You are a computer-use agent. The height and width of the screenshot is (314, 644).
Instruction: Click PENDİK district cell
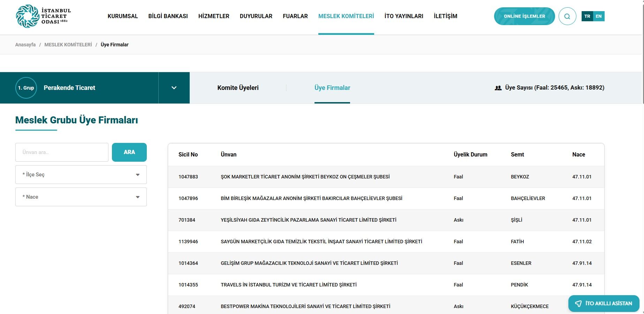click(x=520, y=285)
